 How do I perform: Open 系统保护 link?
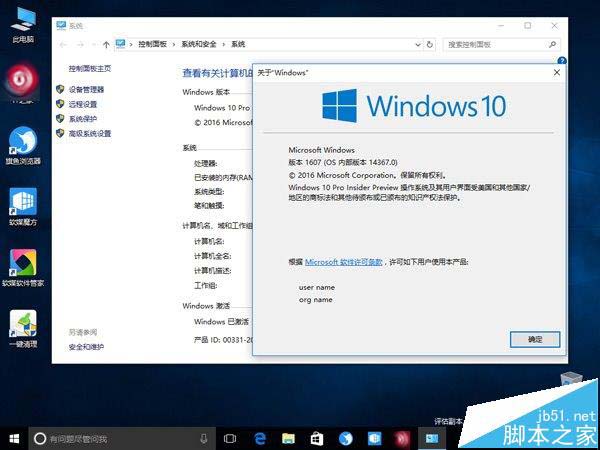pos(83,119)
